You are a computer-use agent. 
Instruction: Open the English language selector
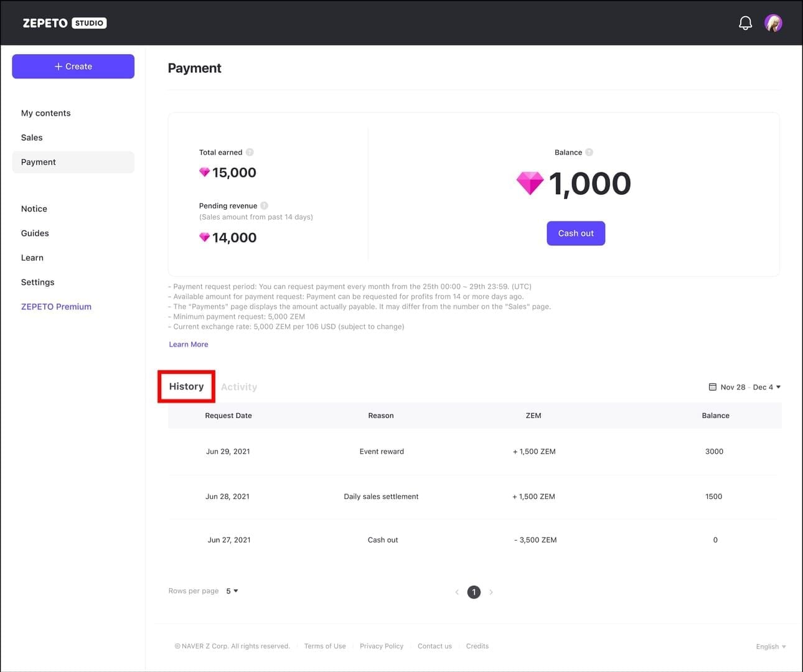770,646
